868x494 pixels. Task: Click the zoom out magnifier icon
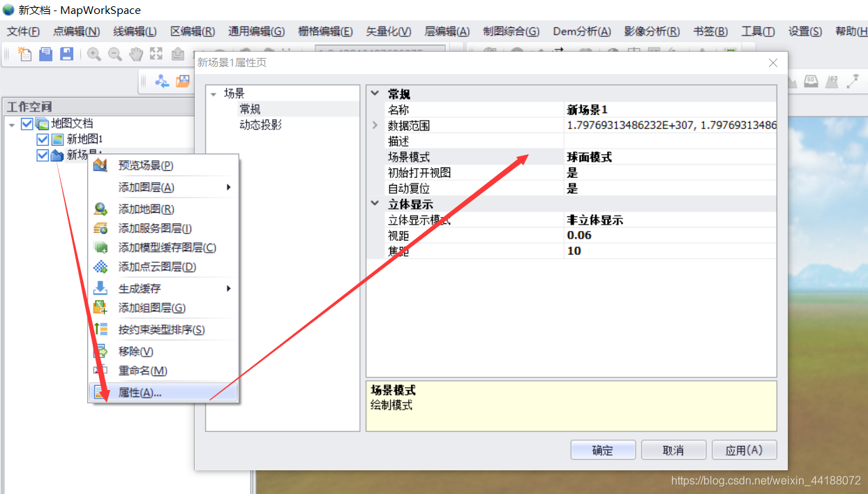click(115, 54)
